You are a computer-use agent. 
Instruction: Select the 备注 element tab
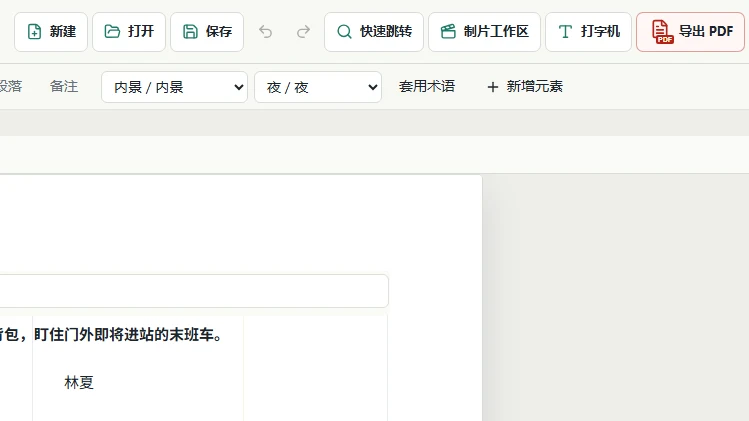tap(64, 86)
